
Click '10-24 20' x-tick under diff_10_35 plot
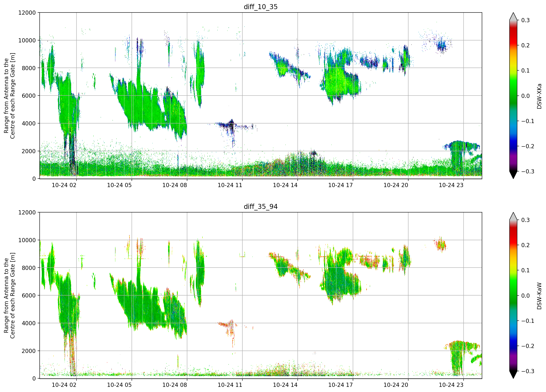tap(396, 185)
